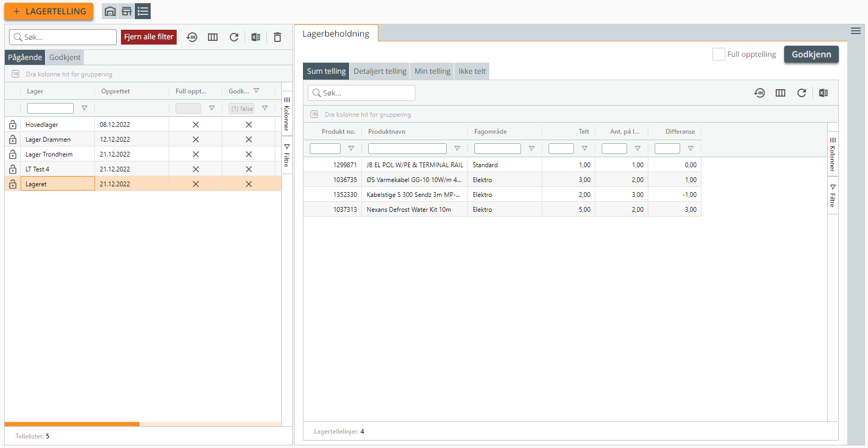868x448 pixels.
Task: Click lock icon on Hovedlager row
Action: click(13, 124)
